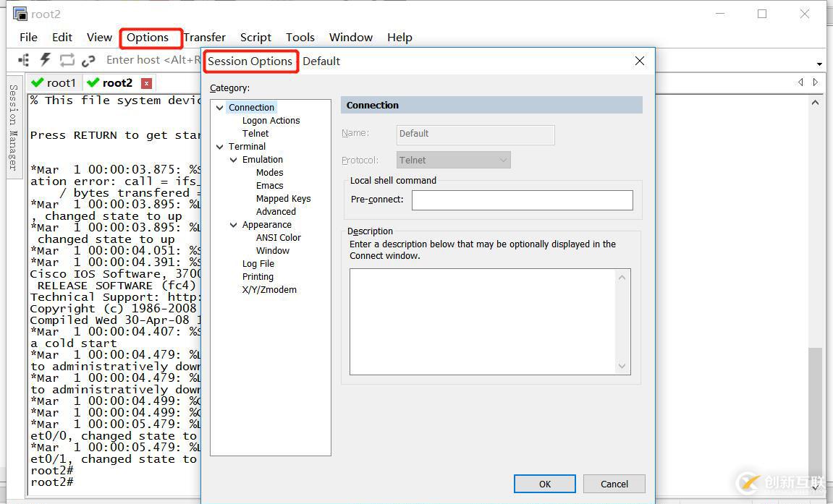Click the toolbar overflow arrow at right
This screenshot has height=504, width=833.
(x=820, y=64)
